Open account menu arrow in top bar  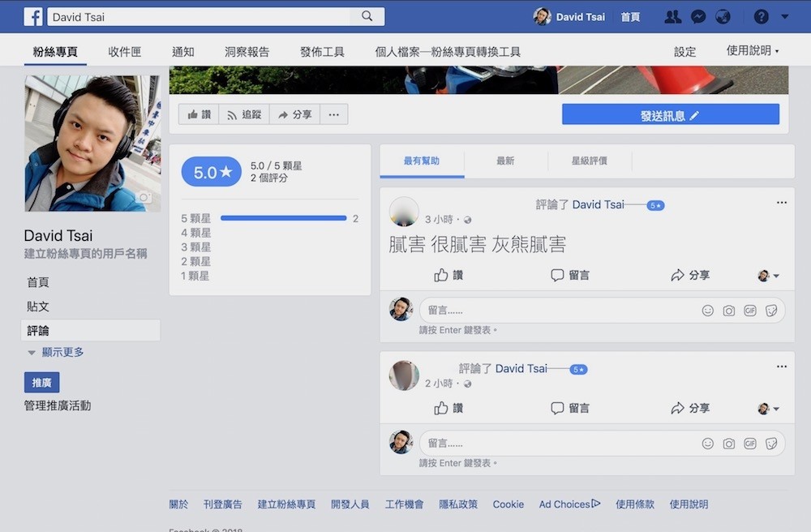784,16
